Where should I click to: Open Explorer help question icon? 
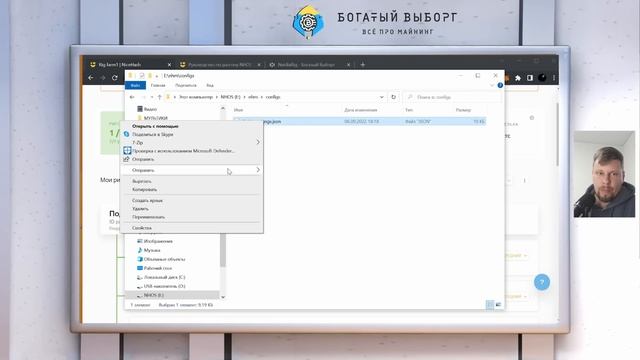tap(500, 85)
